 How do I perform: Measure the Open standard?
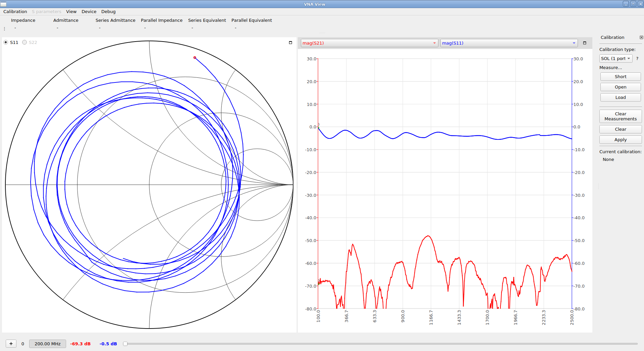tap(621, 87)
